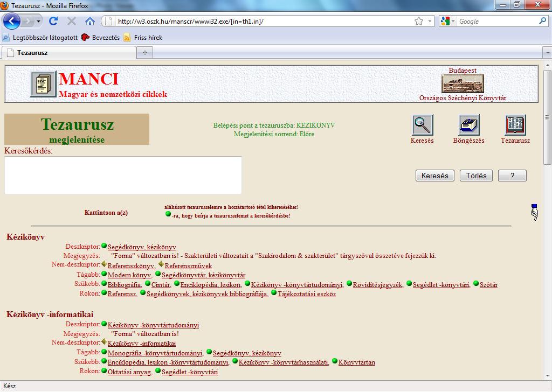Click the Kézikönyv -informatikai heading
Image resolution: width=552 pixels, height=392 pixels.
pyautogui.click(x=50, y=314)
